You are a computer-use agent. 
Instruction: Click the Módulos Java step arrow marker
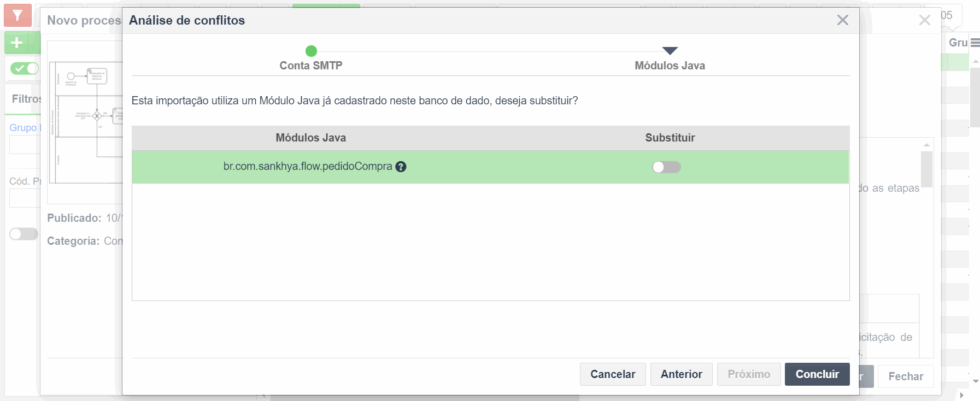[670, 51]
